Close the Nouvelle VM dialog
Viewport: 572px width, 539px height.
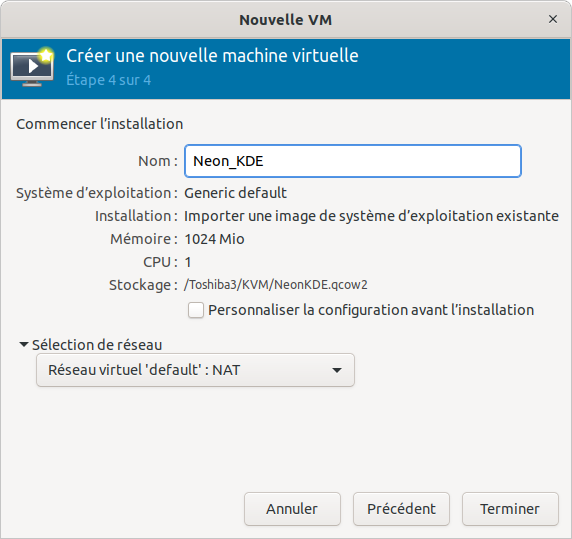pos(553,19)
